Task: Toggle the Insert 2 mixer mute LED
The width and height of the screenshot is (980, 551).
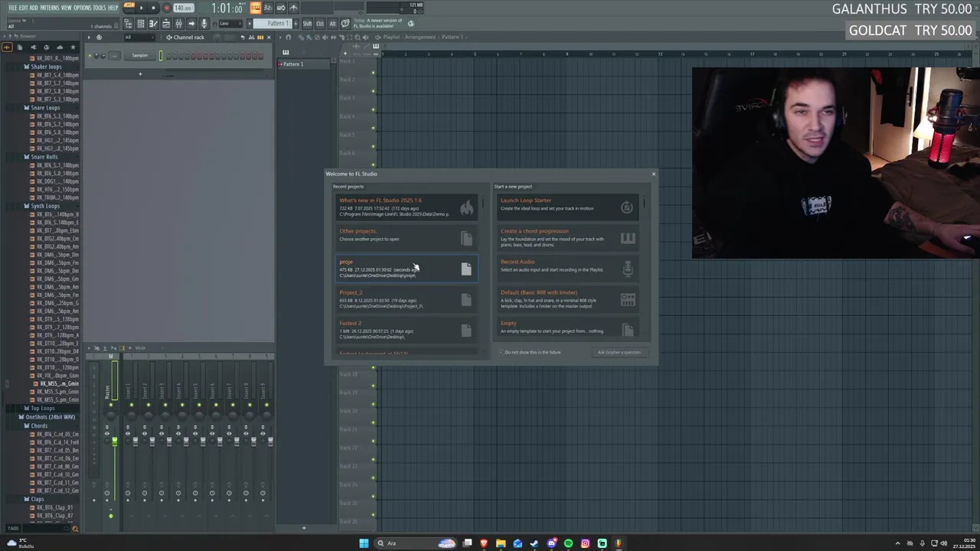Action: point(149,405)
